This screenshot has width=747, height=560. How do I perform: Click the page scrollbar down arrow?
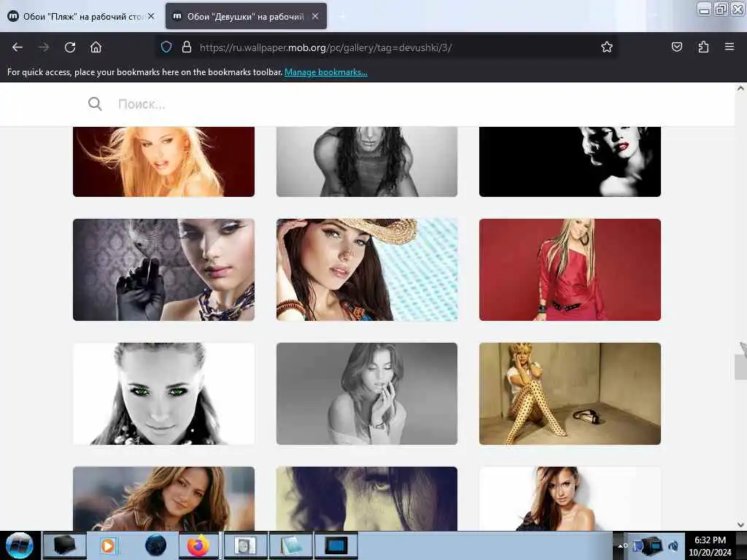click(740, 525)
